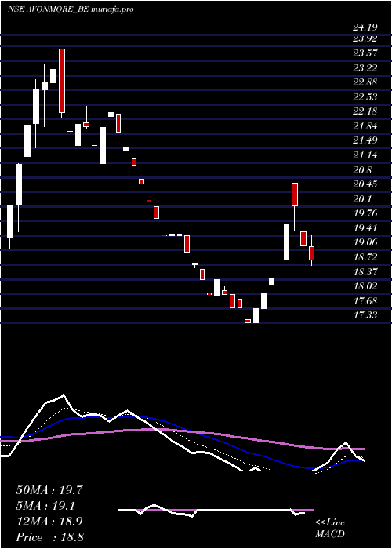This screenshot has width=392, height=549.
Task: Select the 22.53 price axis label
Action: (x=365, y=97)
